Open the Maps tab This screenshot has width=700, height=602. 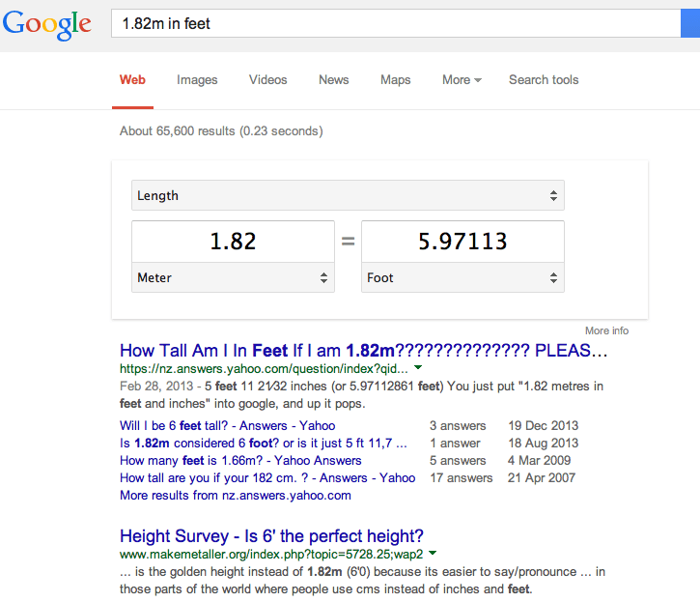point(396,80)
